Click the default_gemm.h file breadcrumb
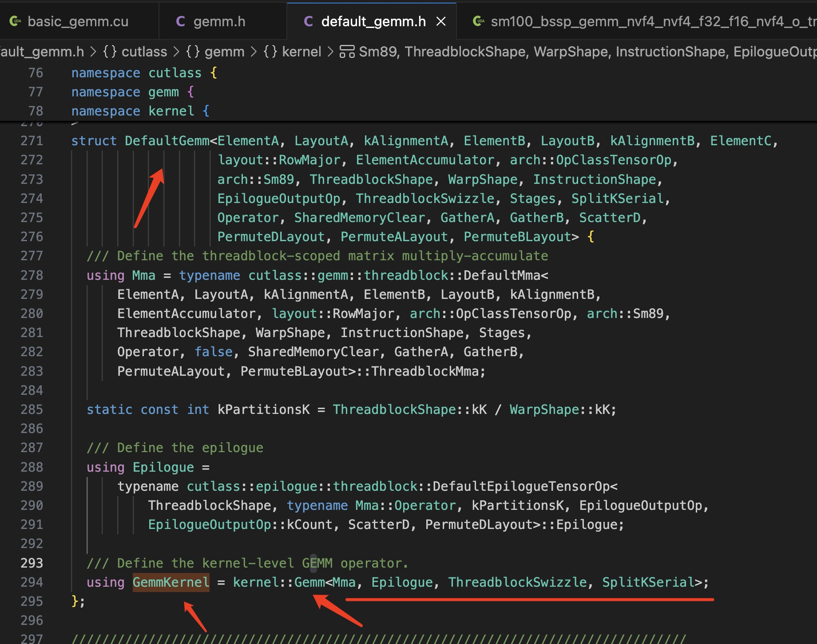Image resolution: width=817 pixels, height=644 pixels. pos(42,52)
